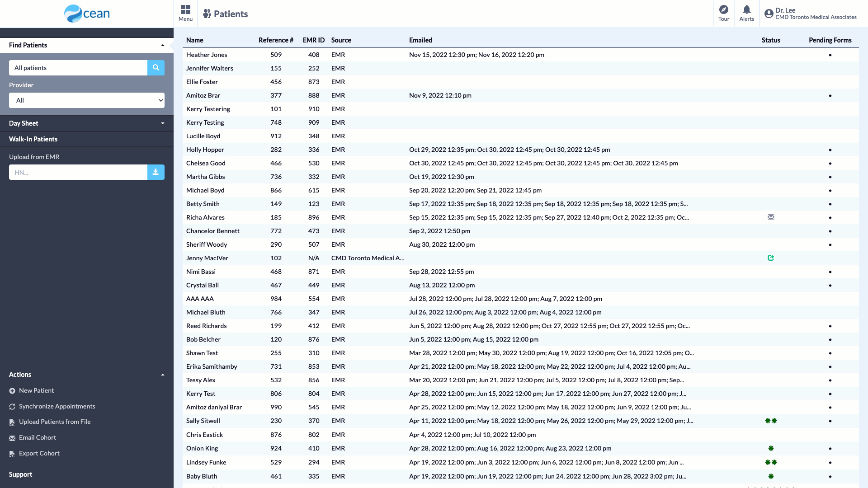
Task: Click the Patients header icon
Action: (207, 14)
